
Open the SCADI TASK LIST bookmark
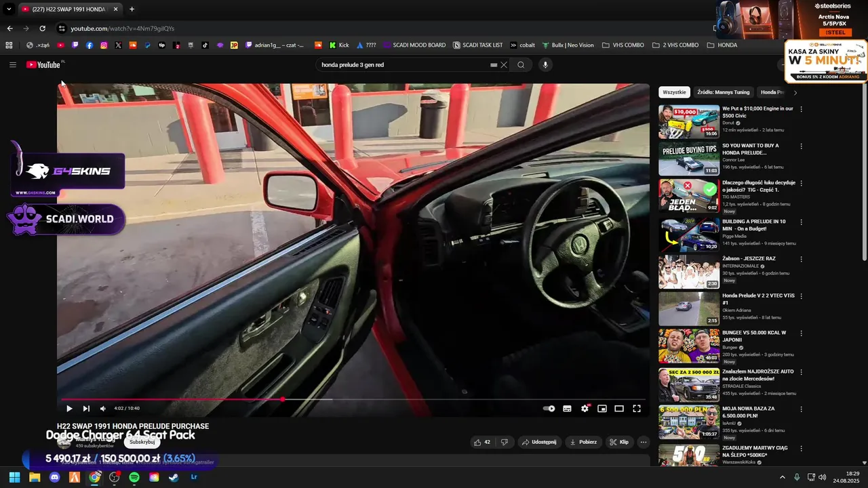point(478,45)
